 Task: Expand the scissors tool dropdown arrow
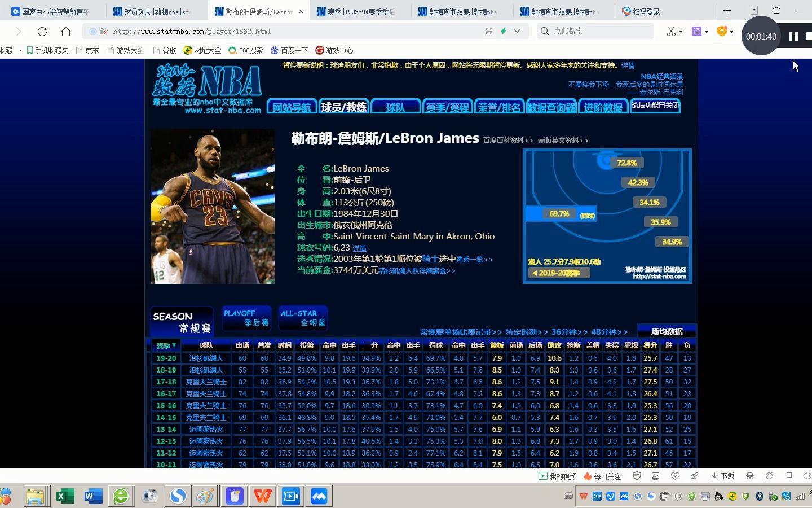(x=681, y=32)
